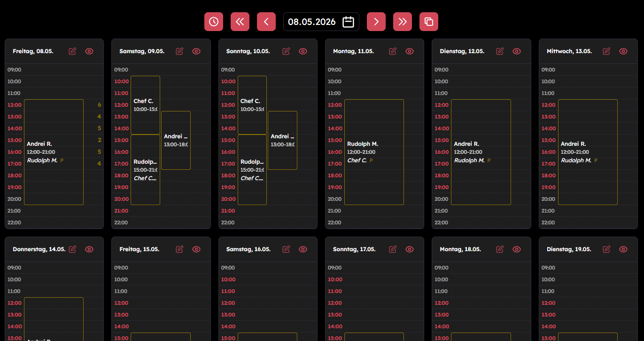
Task: Toggle the eye icon for Dienstag, 12.05.
Action: (x=517, y=51)
